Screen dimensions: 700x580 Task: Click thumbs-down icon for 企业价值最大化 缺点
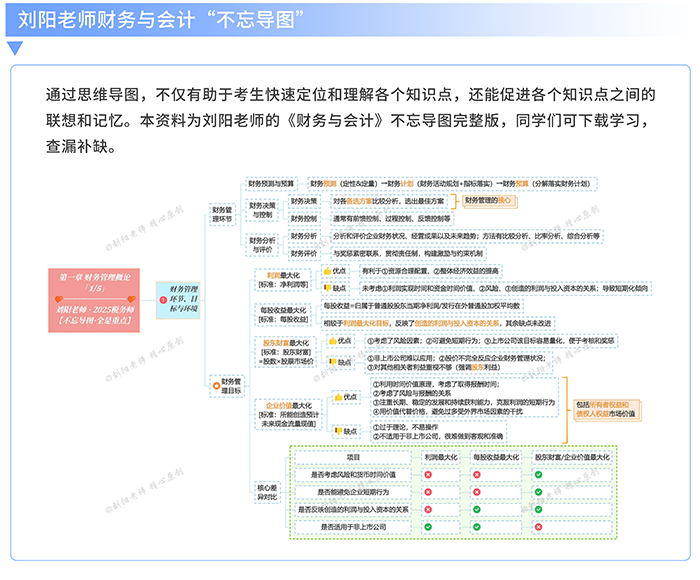338,431
